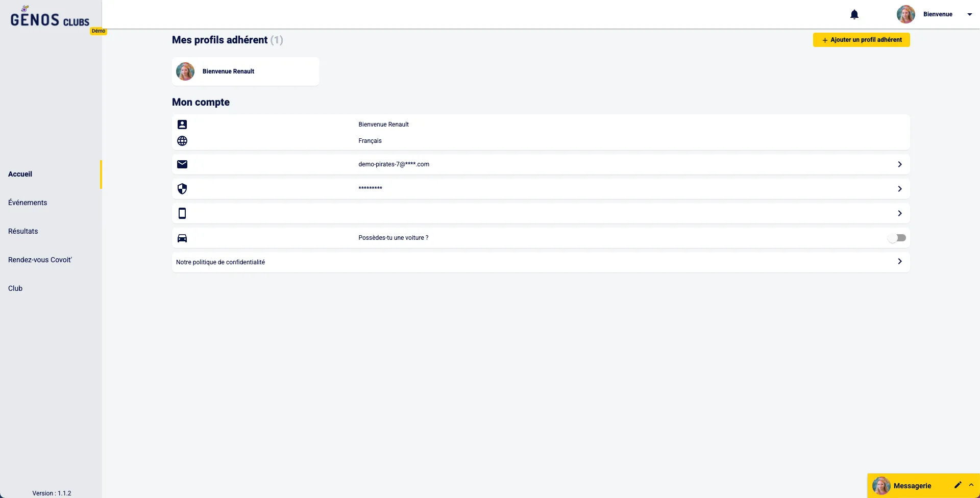Click Ajouter un profil adhérent button

click(861, 40)
